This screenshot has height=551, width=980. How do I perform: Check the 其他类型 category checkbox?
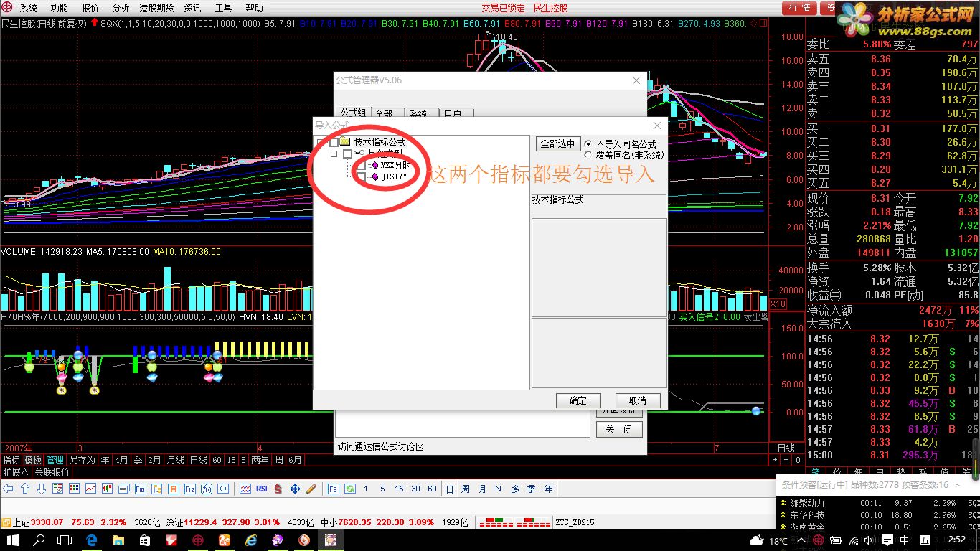tap(348, 154)
